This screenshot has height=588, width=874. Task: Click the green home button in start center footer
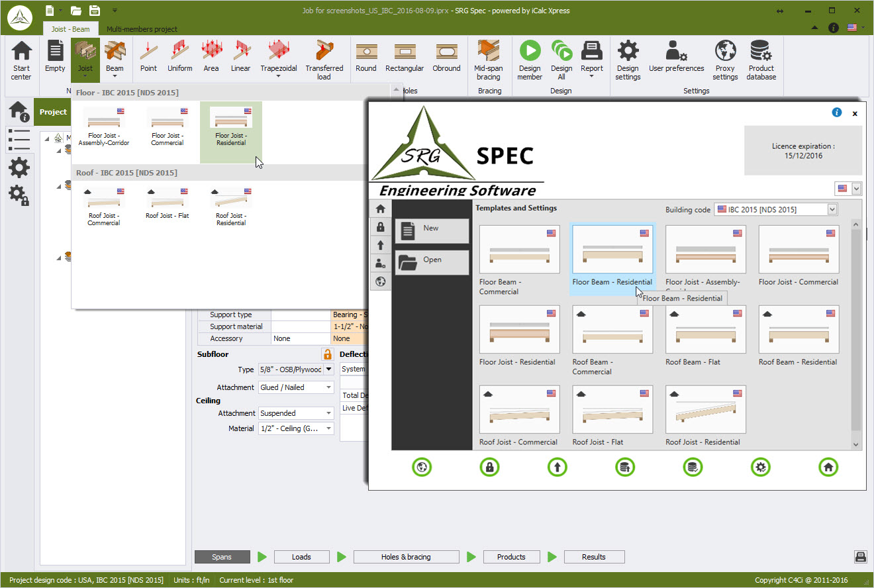(x=828, y=467)
